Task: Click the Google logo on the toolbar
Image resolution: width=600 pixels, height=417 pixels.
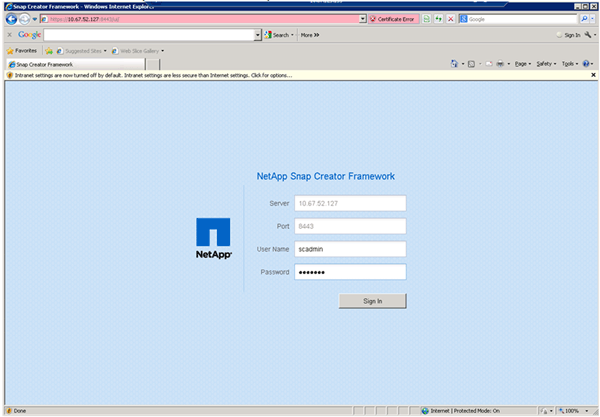Action: (x=29, y=35)
